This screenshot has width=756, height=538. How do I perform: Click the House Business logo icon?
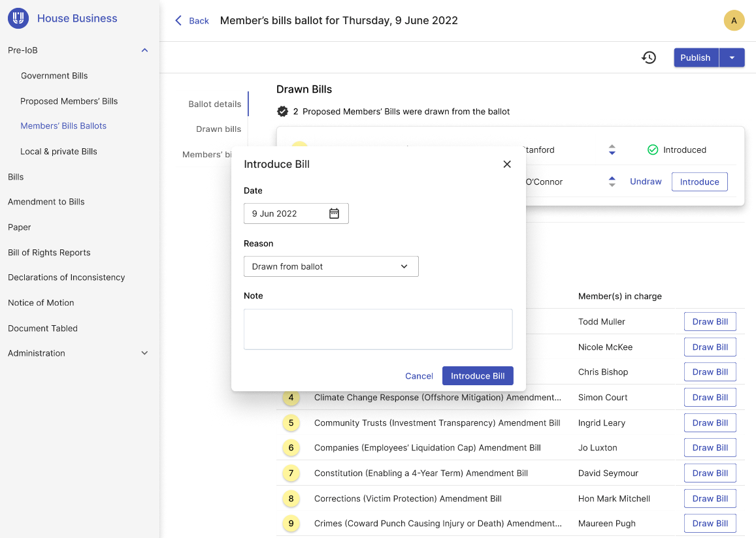pyautogui.click(x=18, y=18)
